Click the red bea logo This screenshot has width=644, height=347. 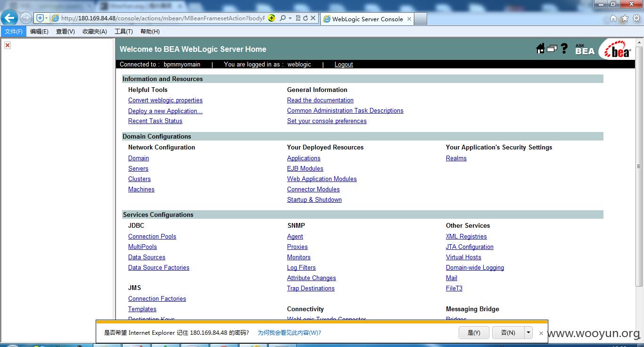[617, 49]
